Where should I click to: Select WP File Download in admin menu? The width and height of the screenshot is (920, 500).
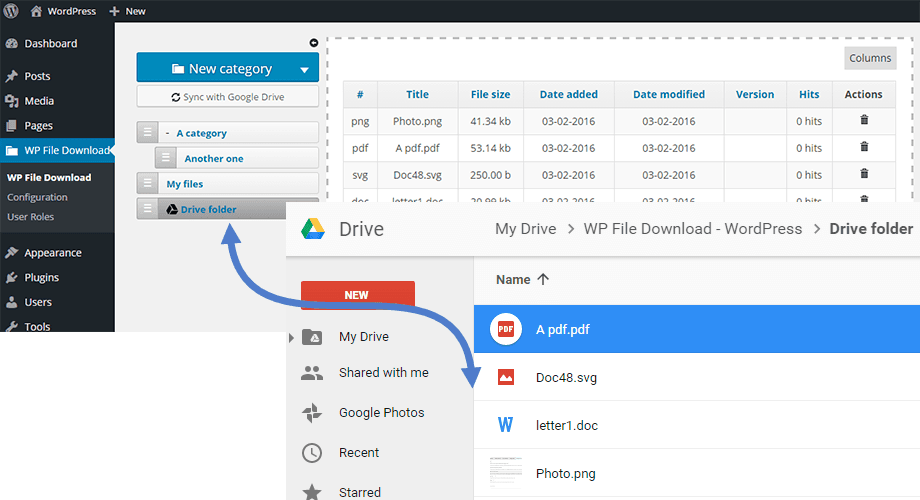pyautogui.click(x=58, y=150)
